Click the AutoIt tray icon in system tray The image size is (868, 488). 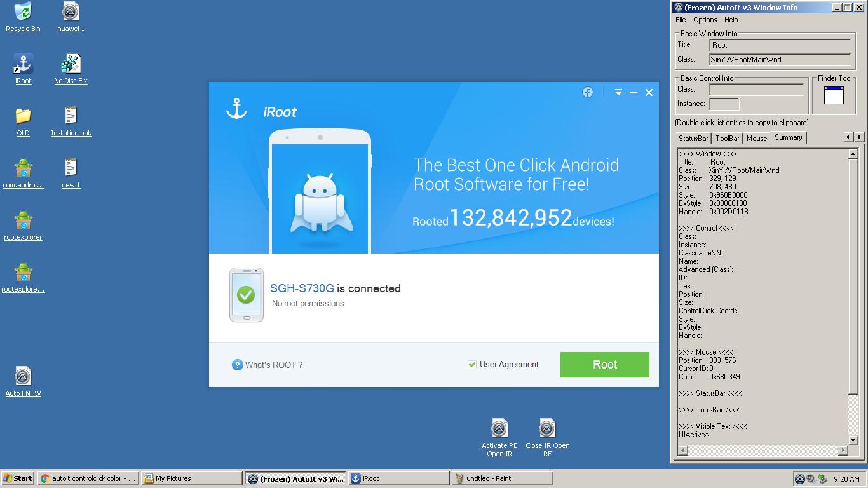(x=800, y=479)
